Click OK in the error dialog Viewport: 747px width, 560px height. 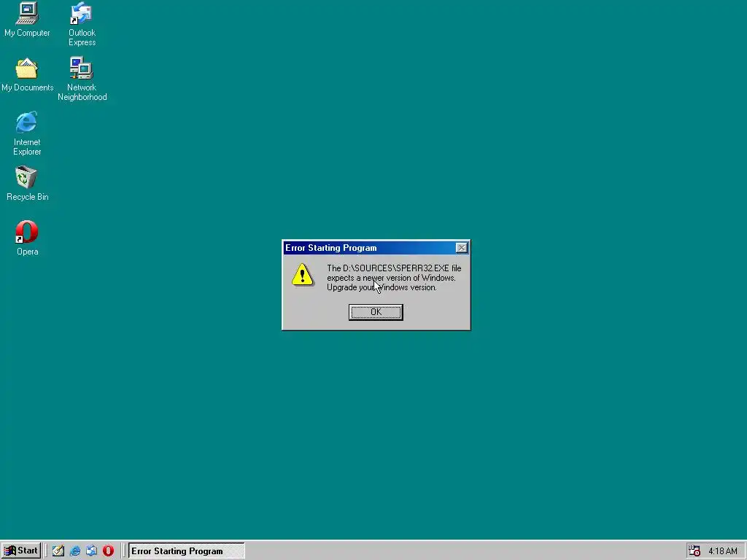click(376, 312)
